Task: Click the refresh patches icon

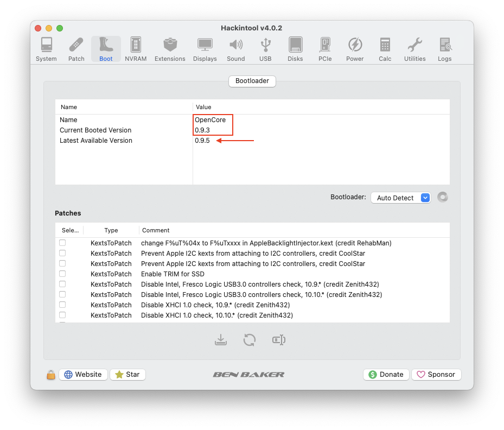Action: coord(250,340)
